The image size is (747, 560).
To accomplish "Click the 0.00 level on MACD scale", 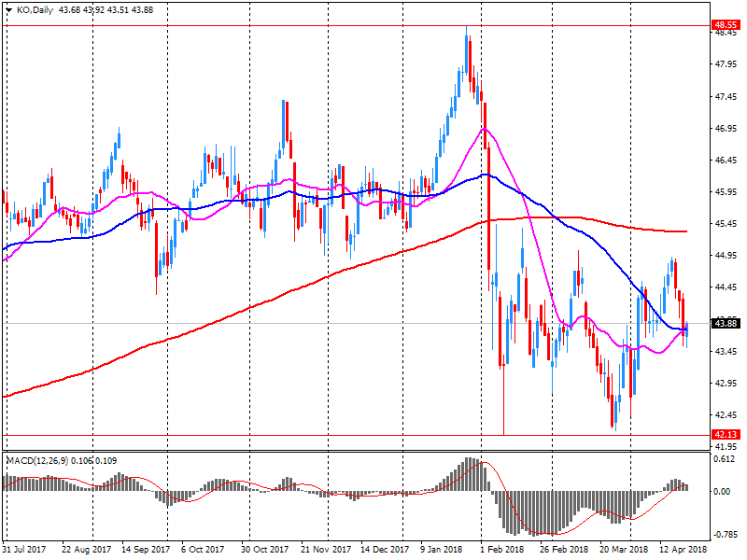I will [x=724, y=491].
